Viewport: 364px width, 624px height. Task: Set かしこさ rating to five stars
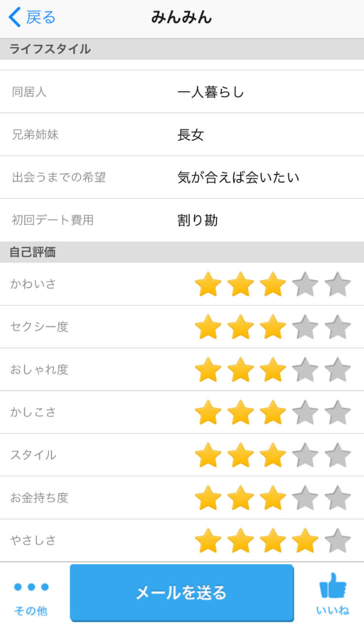[x=337, y=412]
